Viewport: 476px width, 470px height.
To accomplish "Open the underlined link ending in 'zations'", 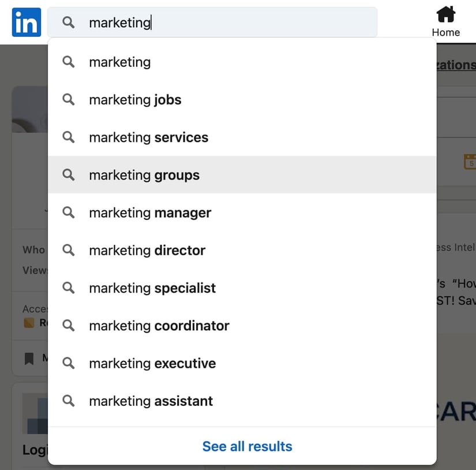I will pyautogui.click(x=458, y=65).
